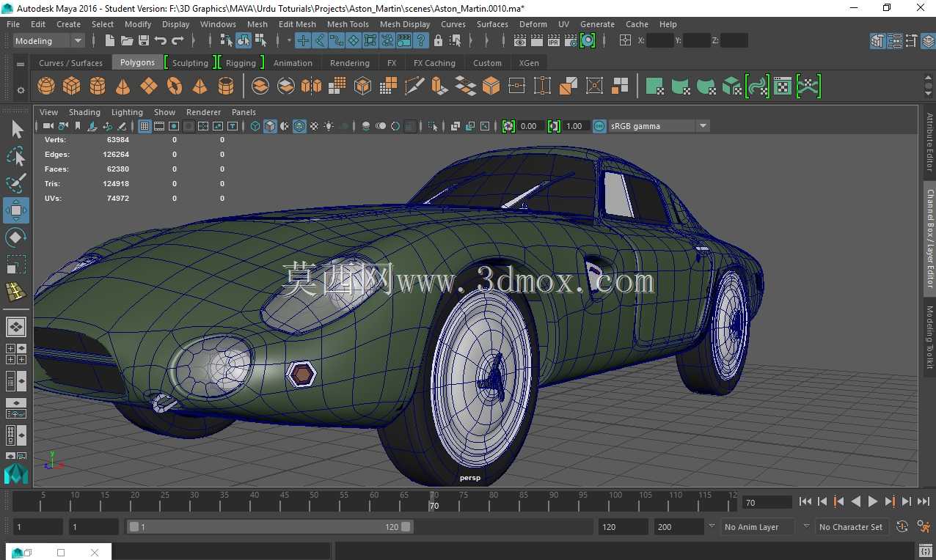Click the Mirror geometry shelf icon
The image size is (936, 560).
point(311,86)
